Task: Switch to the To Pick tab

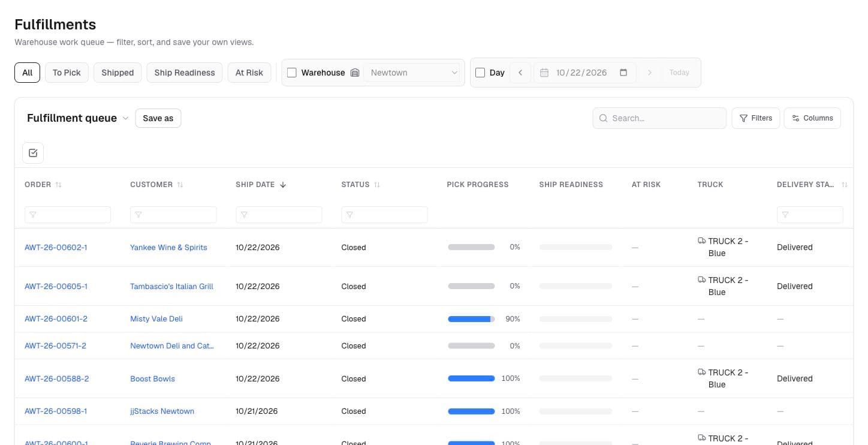Action: (67, 73)
